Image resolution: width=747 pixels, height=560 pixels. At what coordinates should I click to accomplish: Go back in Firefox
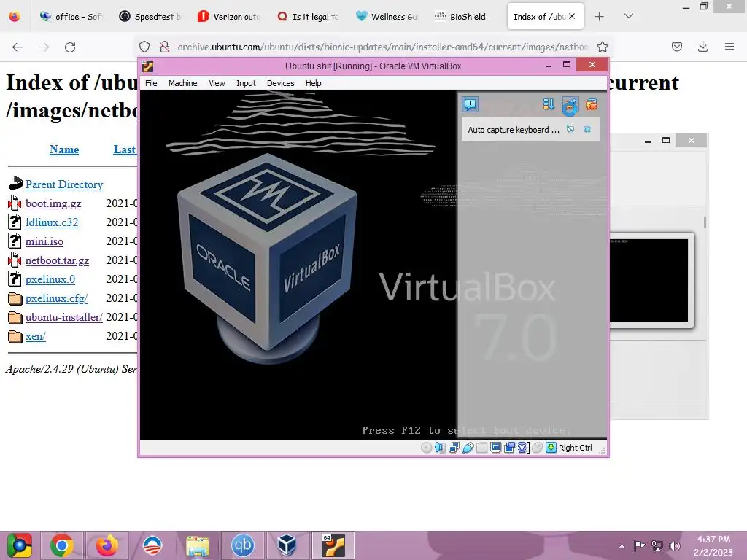pyautogui.click(x=18, y=47)
